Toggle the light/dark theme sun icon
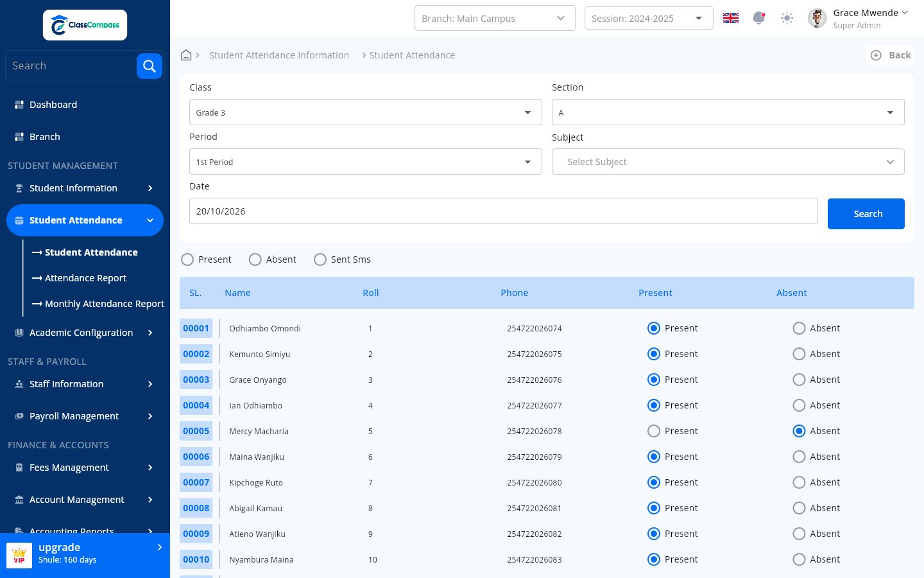Screen dimensions: 924x578 787,18
